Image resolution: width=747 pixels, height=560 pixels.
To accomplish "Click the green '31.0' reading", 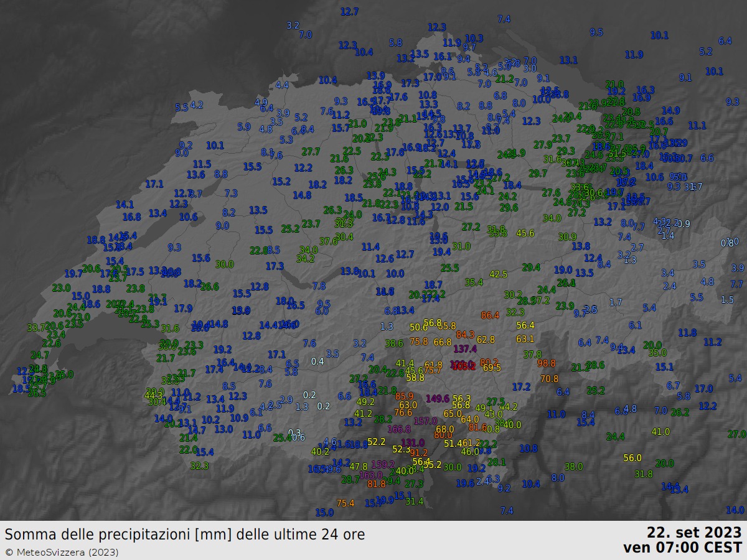I will (x=461, y=246).
